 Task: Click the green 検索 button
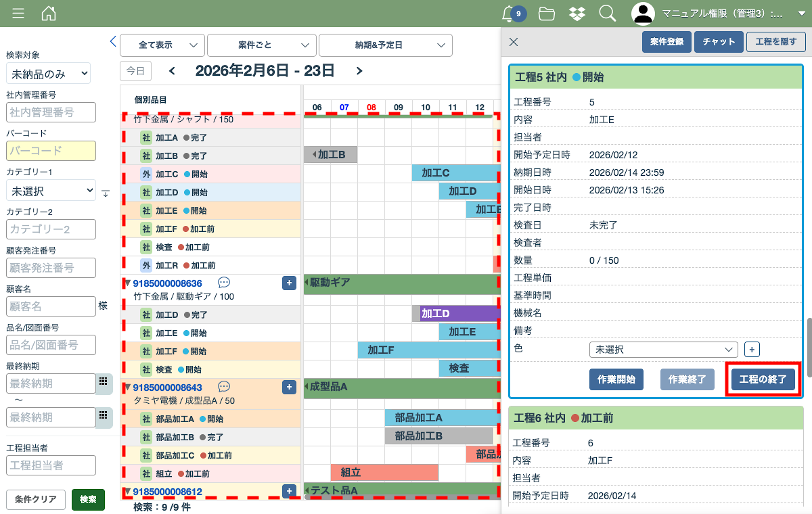coord(88,500)
